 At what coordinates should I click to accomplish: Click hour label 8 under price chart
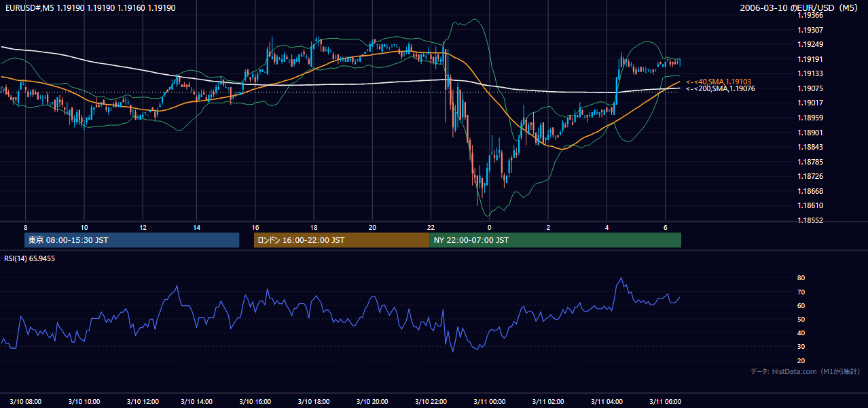[x=26, y=227]
